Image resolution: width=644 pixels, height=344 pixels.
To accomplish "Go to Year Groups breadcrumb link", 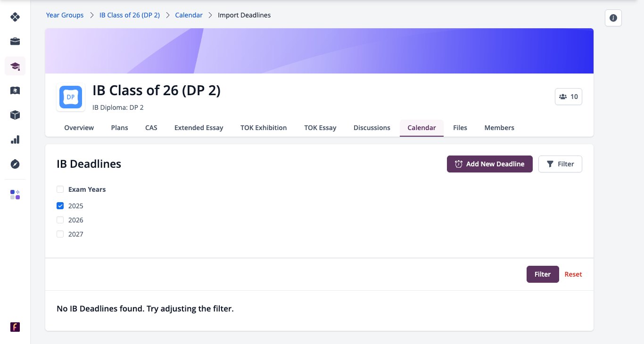I will tap(65, 15).
